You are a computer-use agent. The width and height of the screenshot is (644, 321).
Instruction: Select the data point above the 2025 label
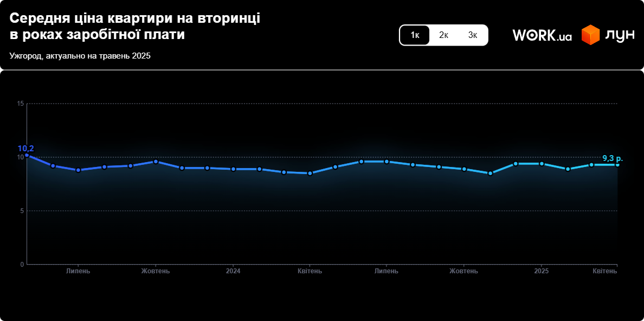point(542,164)
